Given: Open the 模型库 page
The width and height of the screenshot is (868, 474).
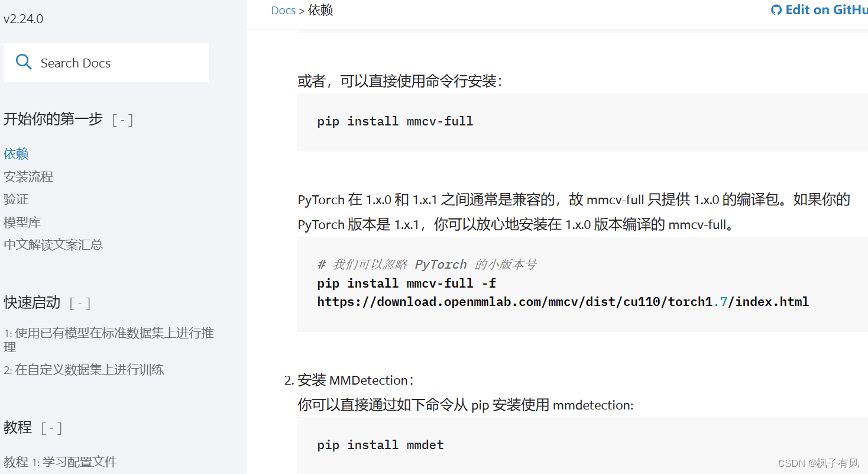Looking at the screenshot, I should click(22, 222).
